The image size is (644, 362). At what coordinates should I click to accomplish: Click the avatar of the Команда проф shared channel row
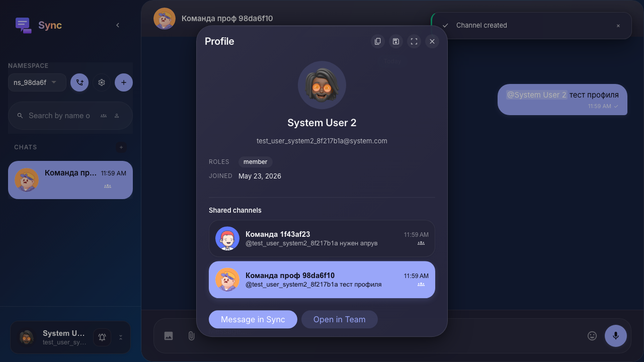tap(227, 280)
